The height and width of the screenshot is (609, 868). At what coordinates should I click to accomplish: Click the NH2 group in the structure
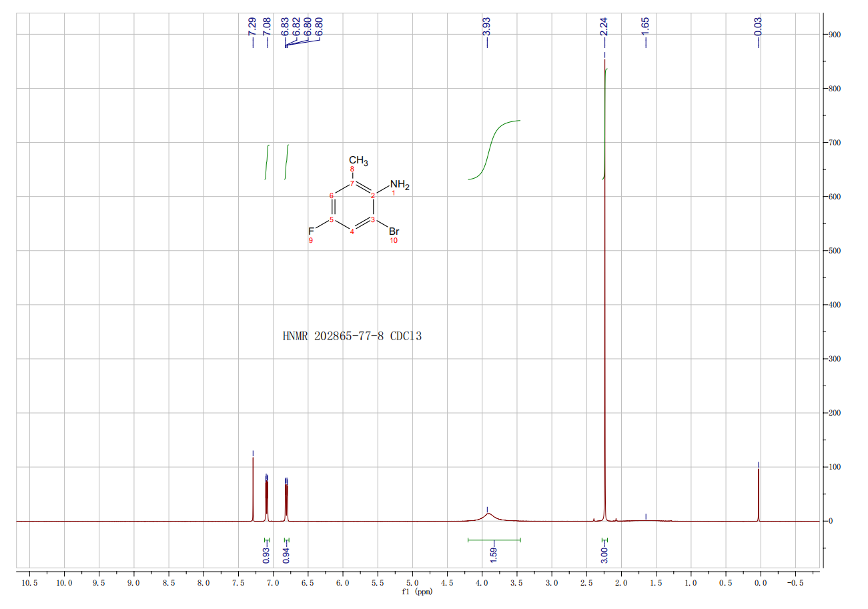(x=400, y=185)
